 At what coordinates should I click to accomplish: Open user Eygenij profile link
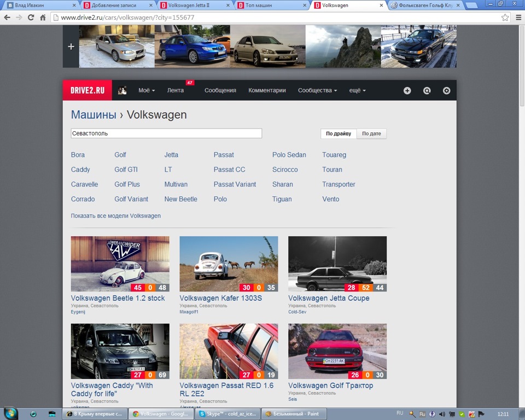point(78,312)
